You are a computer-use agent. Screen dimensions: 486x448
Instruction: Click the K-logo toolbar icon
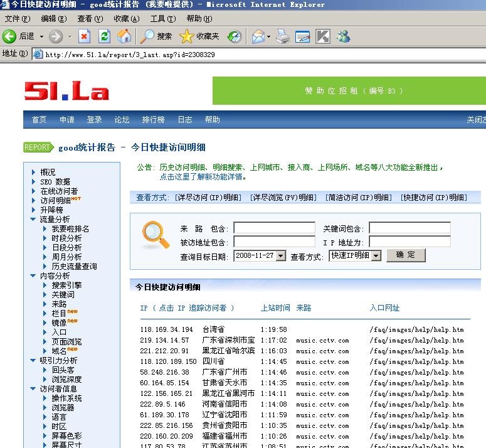(323, 36)
